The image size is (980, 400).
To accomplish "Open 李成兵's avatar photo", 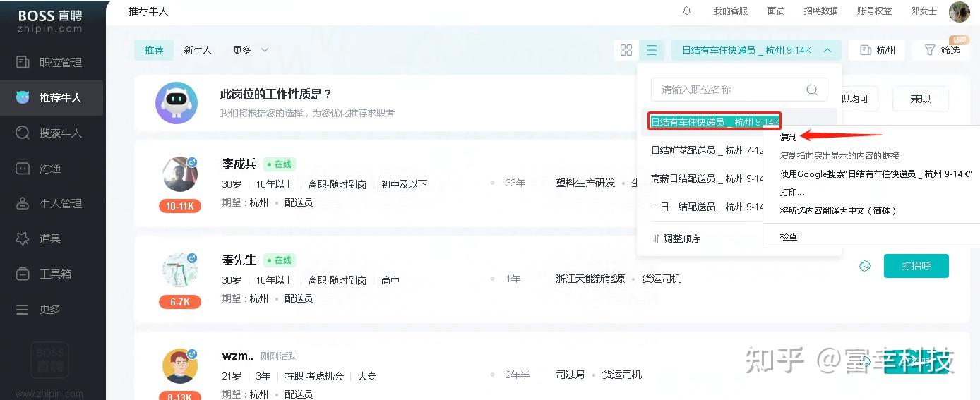I will pyautogui.click(x=180, y=174).
